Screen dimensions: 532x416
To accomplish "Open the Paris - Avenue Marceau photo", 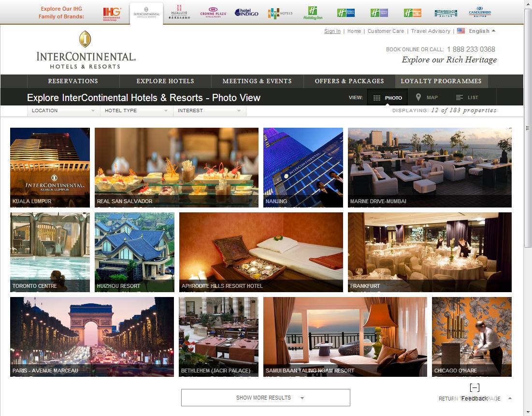I will [x=92, y=337].
